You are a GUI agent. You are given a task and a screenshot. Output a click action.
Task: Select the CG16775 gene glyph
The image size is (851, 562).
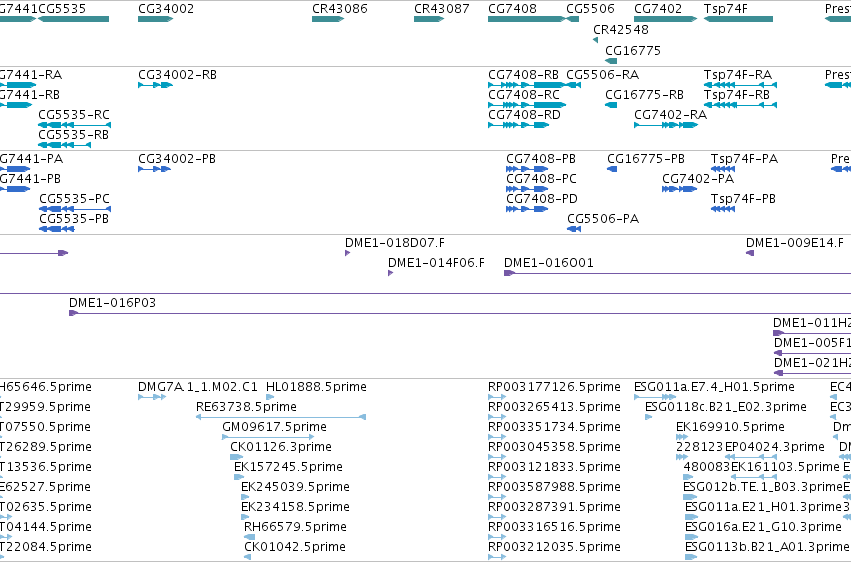tap(611, 61)
